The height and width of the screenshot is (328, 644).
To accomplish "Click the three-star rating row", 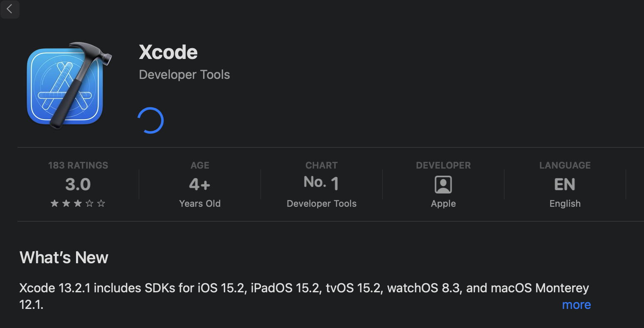I will [x=78, y=203].
